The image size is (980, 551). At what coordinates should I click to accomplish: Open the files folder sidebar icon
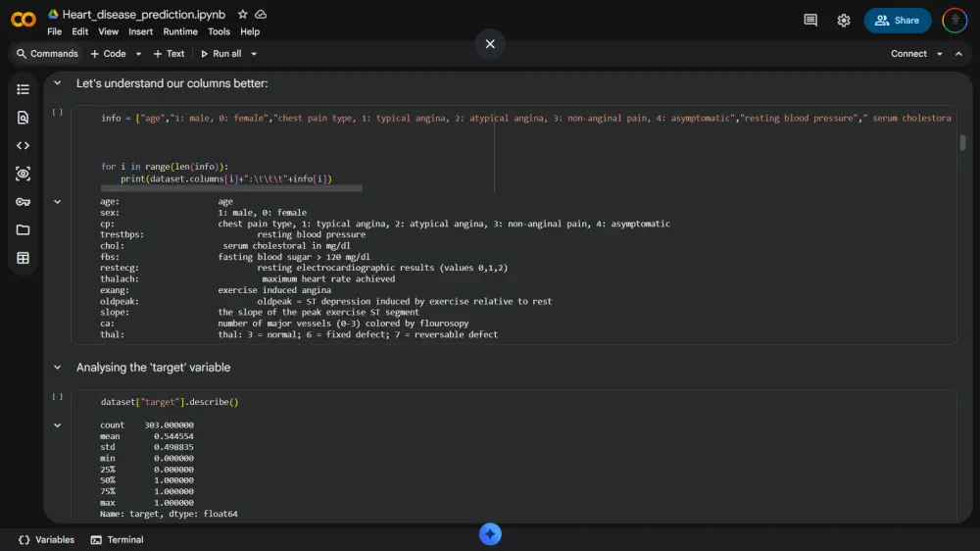(24, 230)
